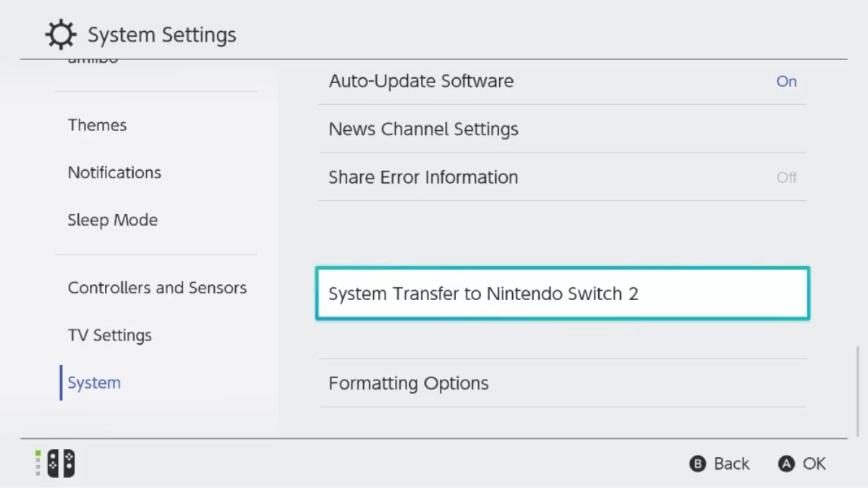868x488 pixels.
Task: Open Formatting Options
Action: tap(409, 383)
